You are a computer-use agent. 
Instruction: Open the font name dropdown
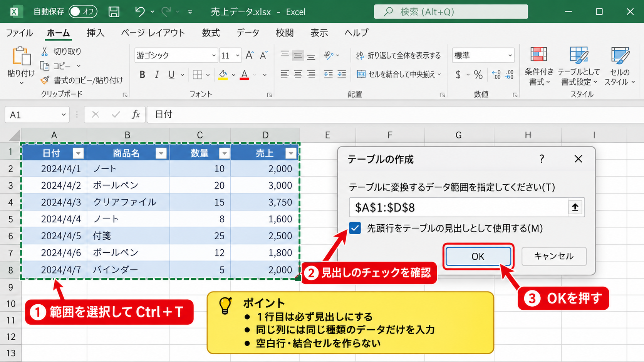(x=214, y=55)
